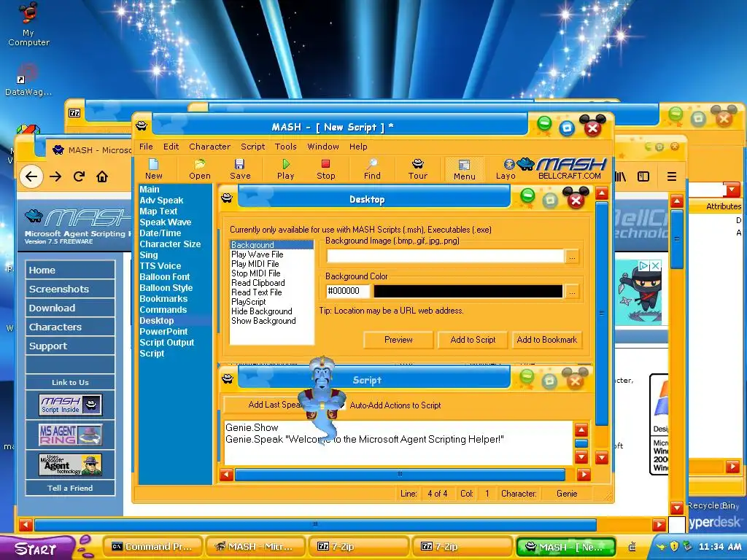Click script editor scroll up arrow
Viewport: 747px width, 560px height.
[x=581, y=430]
